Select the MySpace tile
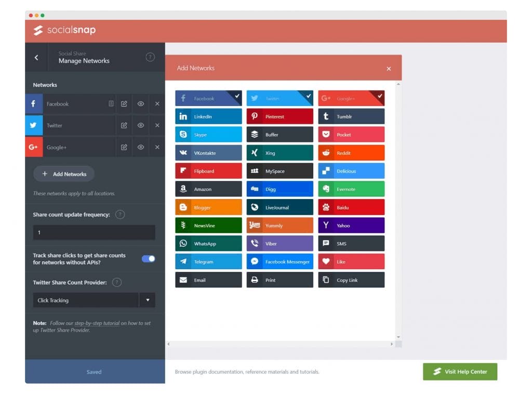The width and height of the screenshot is (532, 394). pos(280,170)
